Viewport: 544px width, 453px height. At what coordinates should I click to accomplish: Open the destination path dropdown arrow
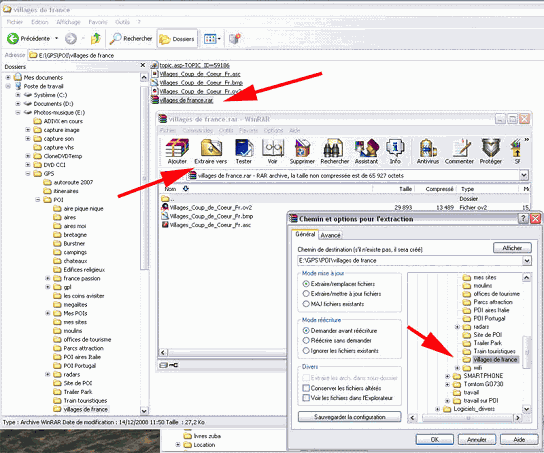[x=527, y=260]
